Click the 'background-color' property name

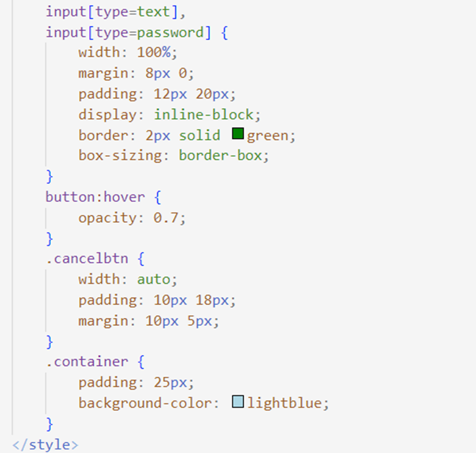point(145,403)
